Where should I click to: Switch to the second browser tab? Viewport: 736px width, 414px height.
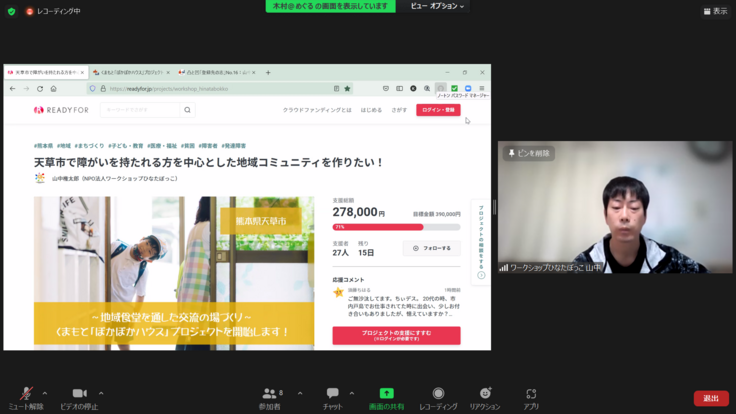click(130, 72)
